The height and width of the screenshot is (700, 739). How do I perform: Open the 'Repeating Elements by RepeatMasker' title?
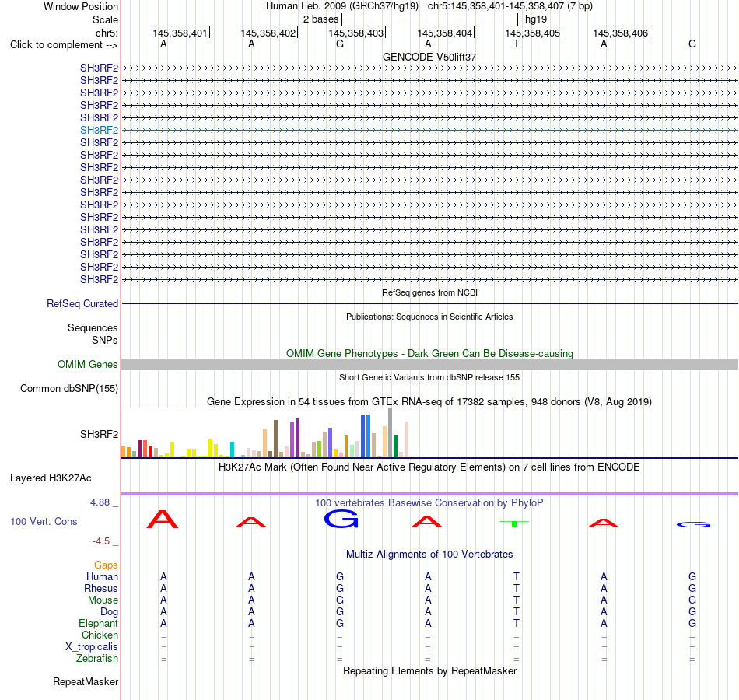point(429,670)
